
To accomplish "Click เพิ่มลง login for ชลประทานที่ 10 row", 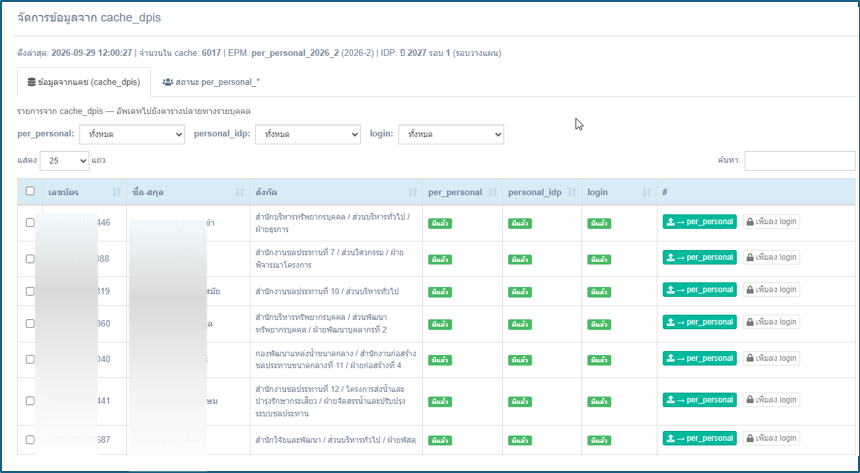I will 771,290.
